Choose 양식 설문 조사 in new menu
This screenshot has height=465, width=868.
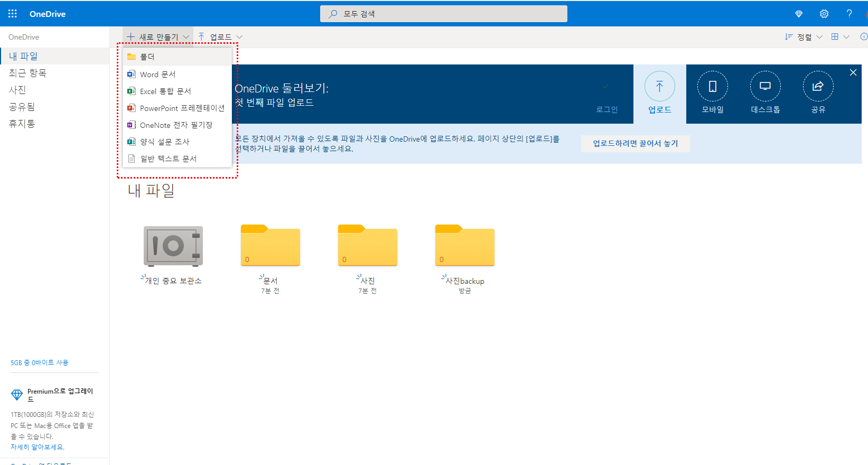(178, 142)
